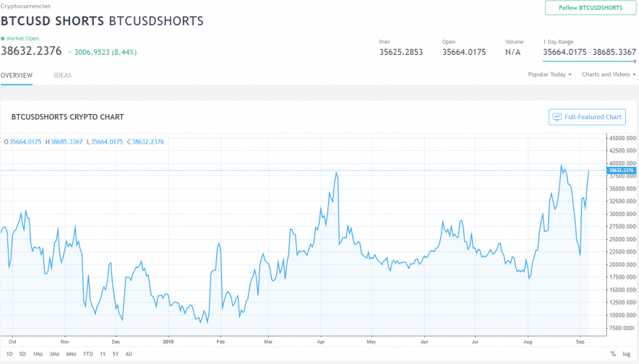639x364 pixels.
Task: Choose the 3Mo time range
Action: point(54,354)
